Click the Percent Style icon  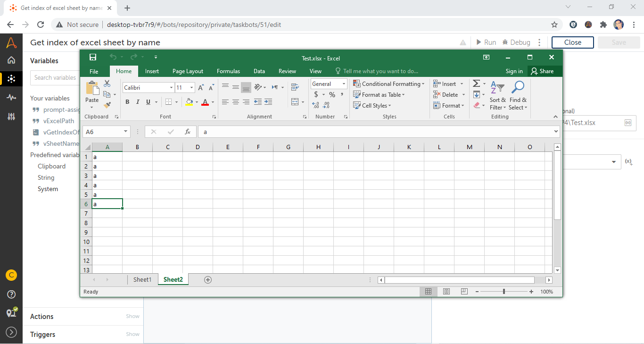[332, 95]
